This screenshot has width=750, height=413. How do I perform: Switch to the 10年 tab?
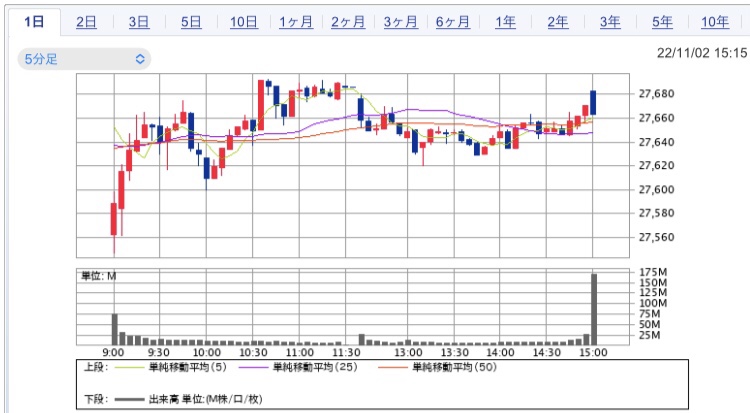pos(714,22)
